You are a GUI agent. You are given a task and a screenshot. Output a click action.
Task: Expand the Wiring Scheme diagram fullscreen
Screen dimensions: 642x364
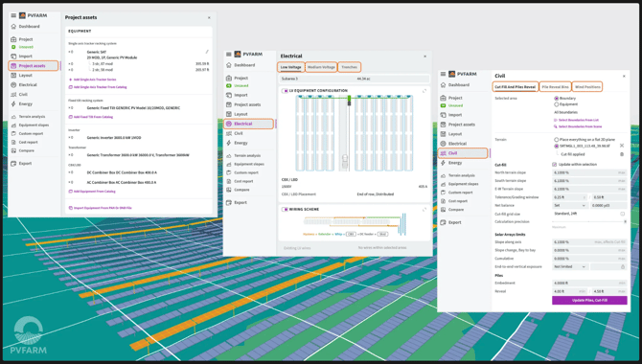tap(424, 209)
